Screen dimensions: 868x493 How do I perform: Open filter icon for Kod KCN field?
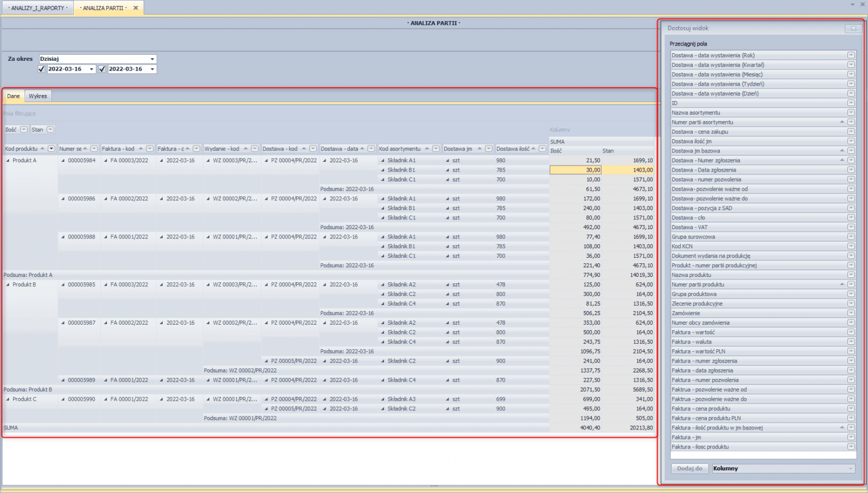click(x=851, y=246)
